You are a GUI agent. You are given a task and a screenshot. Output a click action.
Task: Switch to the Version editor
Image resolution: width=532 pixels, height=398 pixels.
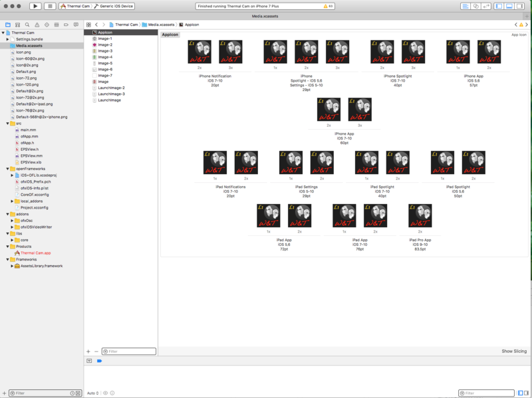point(486,6)
